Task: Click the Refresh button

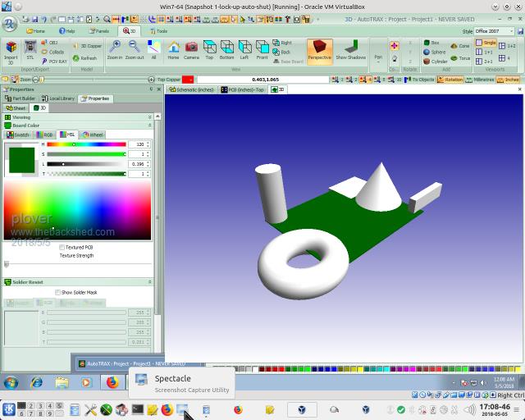Action: [85, 58]
